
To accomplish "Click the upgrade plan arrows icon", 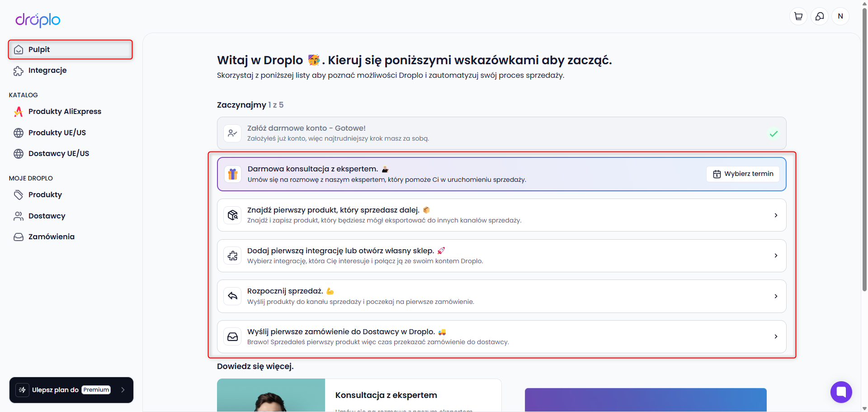I will [x=22, y=390].
